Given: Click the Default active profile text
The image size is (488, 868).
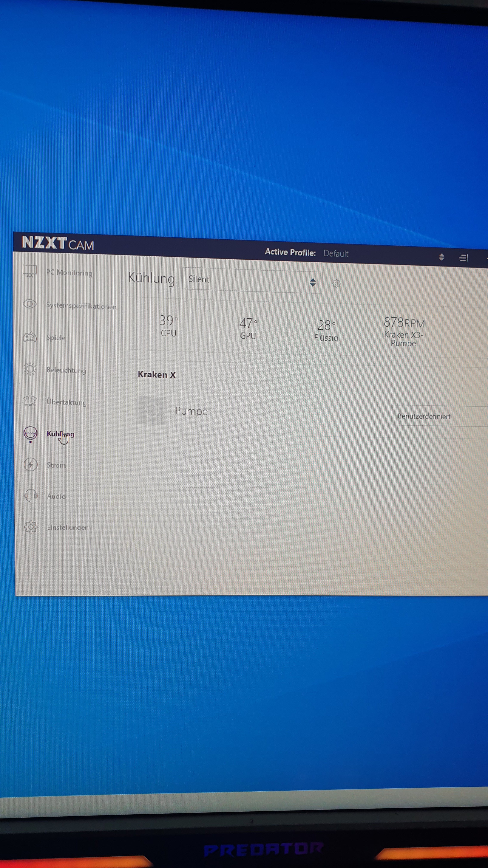Looking at the screenshot, I should [336, 253].
